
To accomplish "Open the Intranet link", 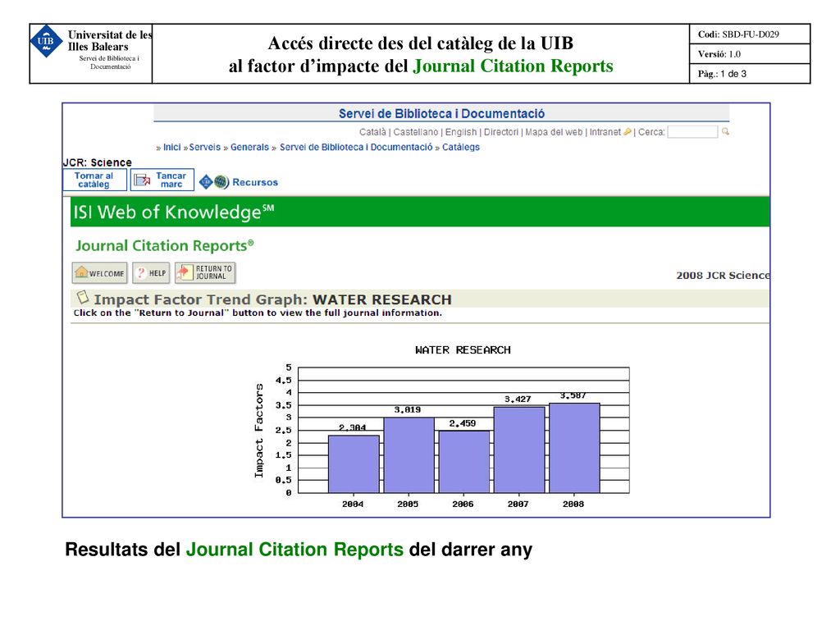I will pos(605,132).
